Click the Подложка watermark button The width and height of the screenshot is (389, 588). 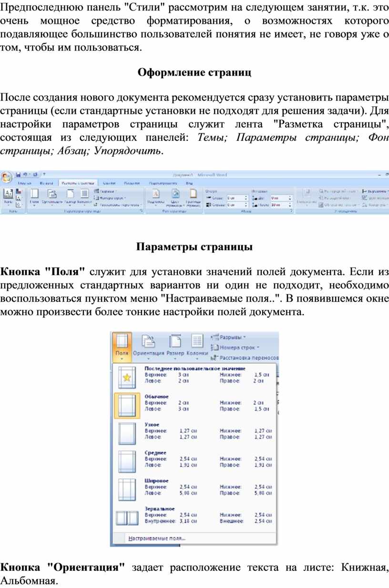[x=155, y=196]
